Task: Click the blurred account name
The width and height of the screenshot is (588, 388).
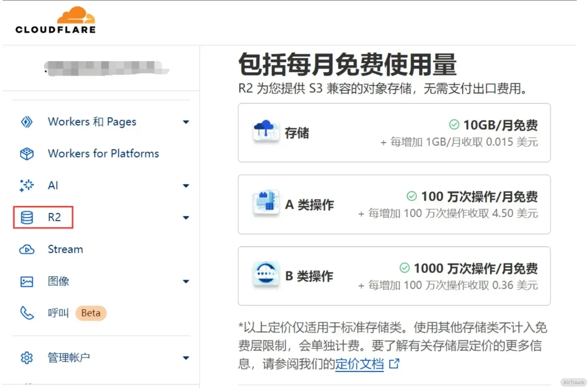Action: click(106, 68)
